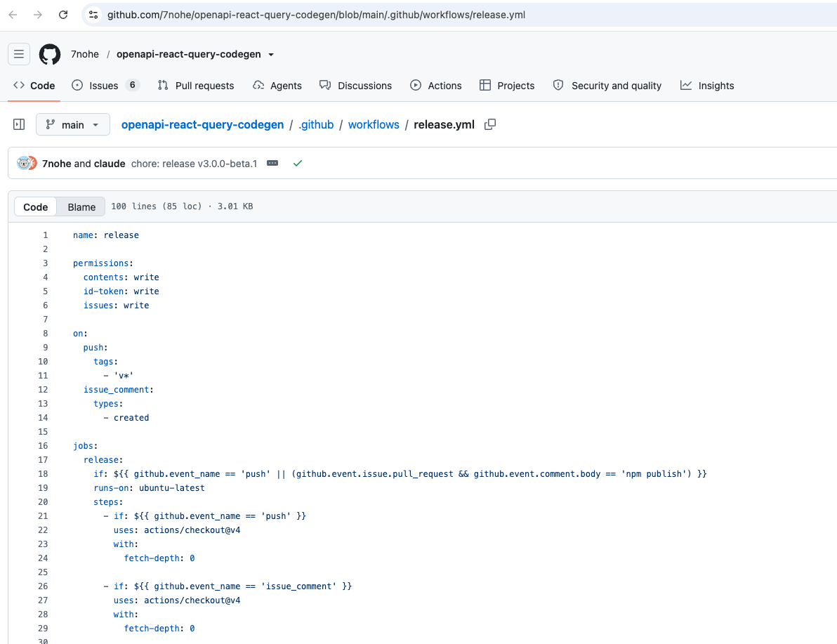Screen dimensions: 837x644
Task: Click the green check status icon
Action: [x=298, y=163]
